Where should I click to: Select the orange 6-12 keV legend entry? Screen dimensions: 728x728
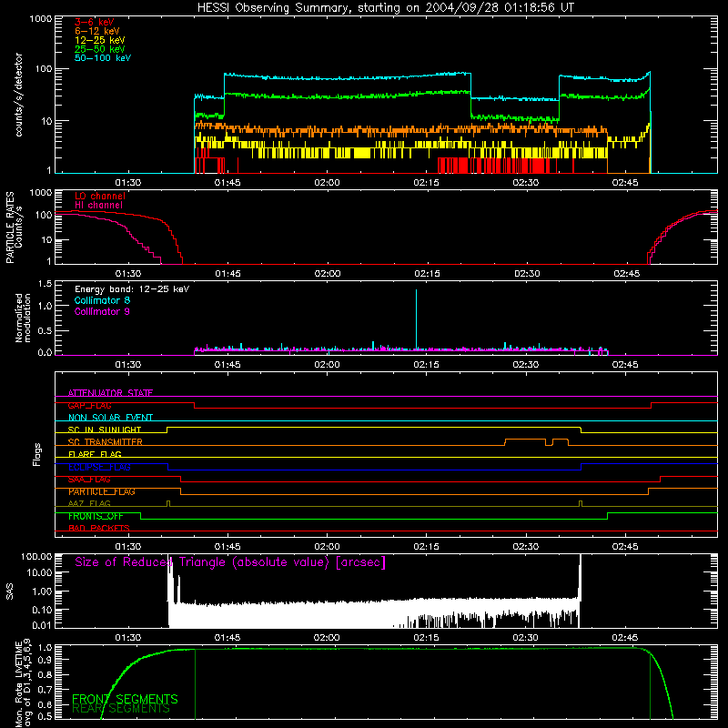[x=97, y=31]
